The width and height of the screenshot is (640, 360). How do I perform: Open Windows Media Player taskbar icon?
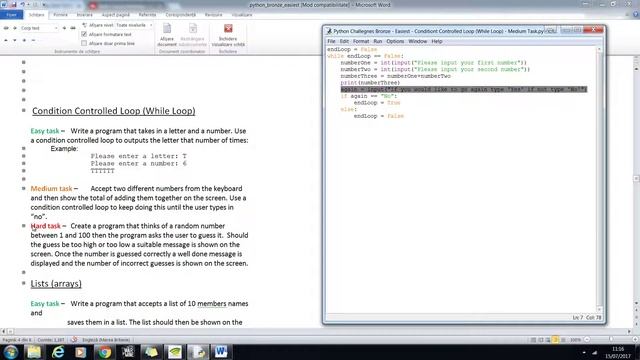[81, 352]
